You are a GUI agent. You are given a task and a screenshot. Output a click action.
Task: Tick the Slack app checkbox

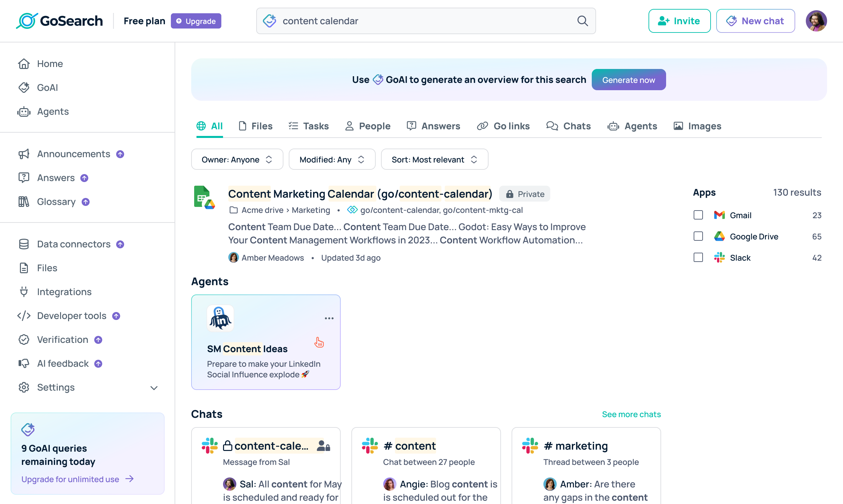click(698, 258)
